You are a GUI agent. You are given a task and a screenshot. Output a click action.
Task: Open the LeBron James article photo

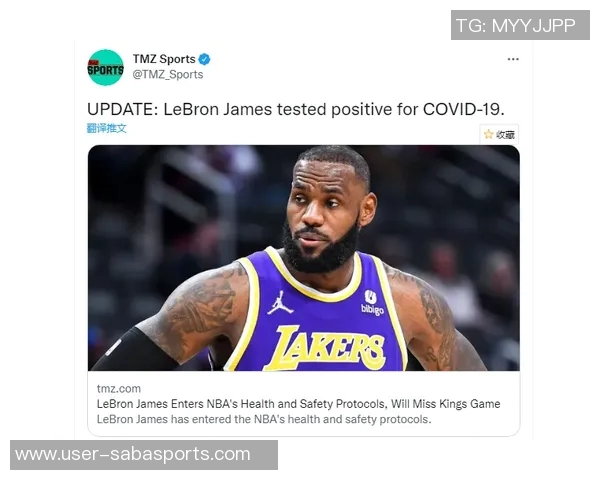303,258
